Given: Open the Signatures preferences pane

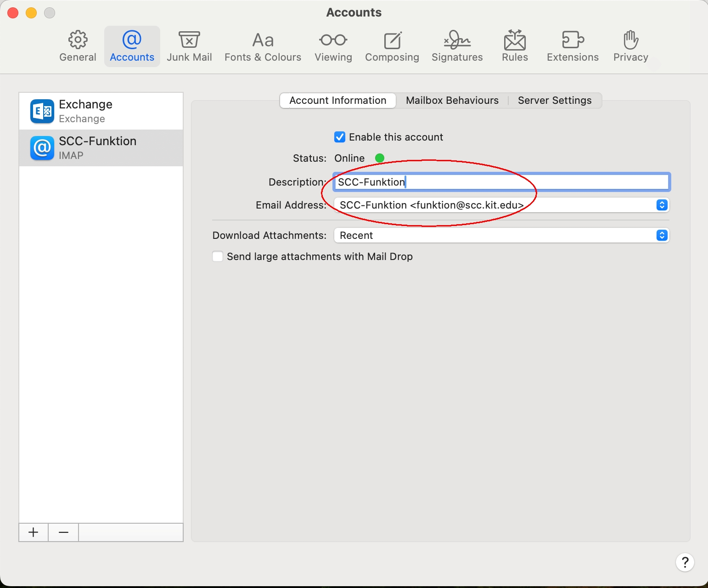Looking at the screenshot, I should click(x=457, y=46).
